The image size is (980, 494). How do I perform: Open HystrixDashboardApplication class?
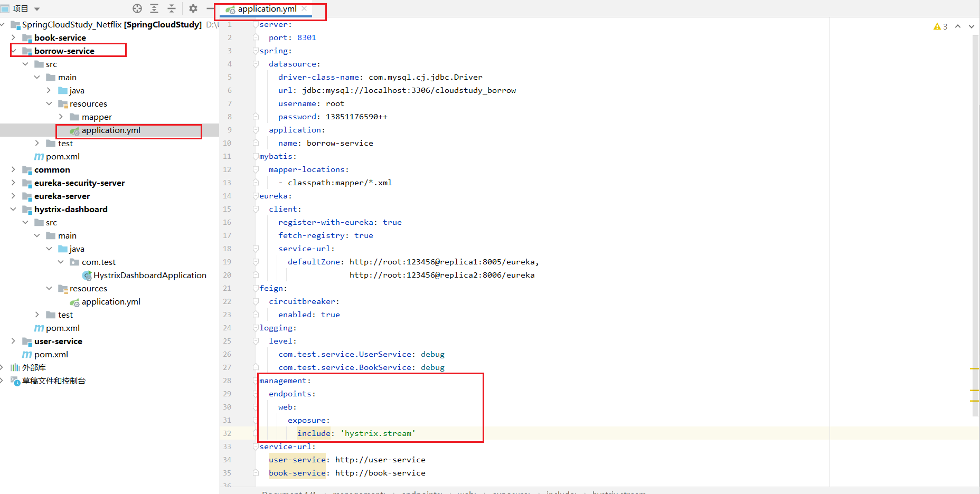150,275
